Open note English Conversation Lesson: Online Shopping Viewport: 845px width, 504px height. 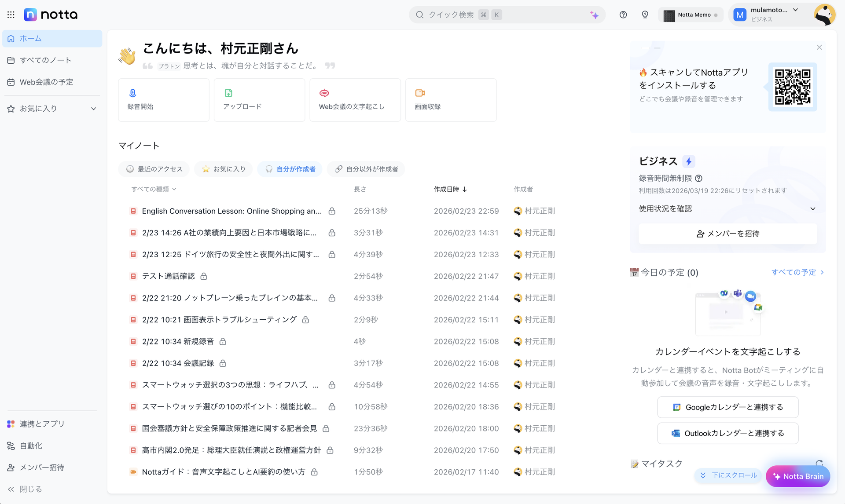coord(231,211)
